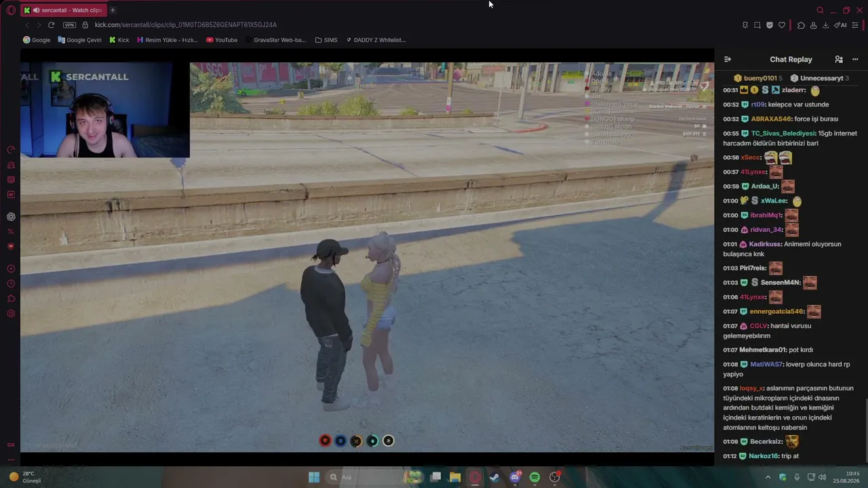
Task: Open Kadirkuss's chat username
Action: click(x=765, y=245)
